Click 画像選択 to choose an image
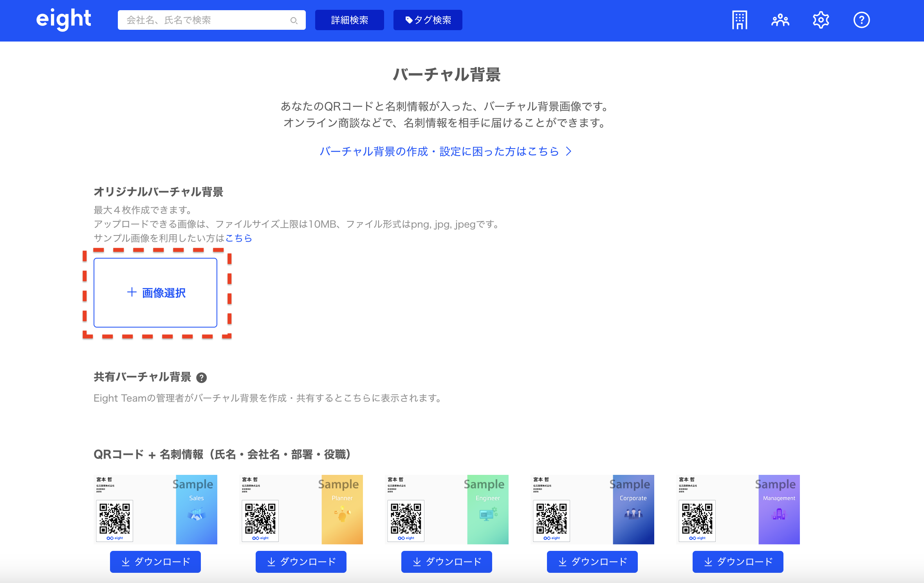The width and height of the screenshot is (924, 583). [x=155, y=293]
